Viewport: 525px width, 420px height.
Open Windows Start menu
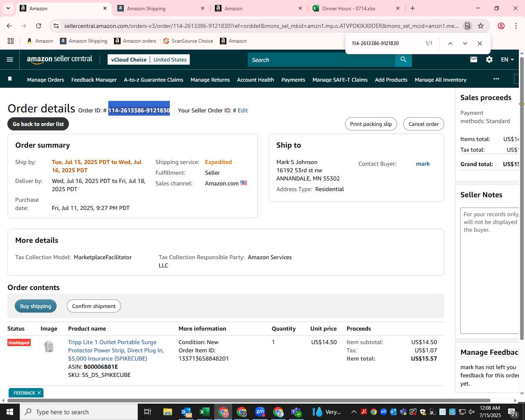tap(9, 412)
